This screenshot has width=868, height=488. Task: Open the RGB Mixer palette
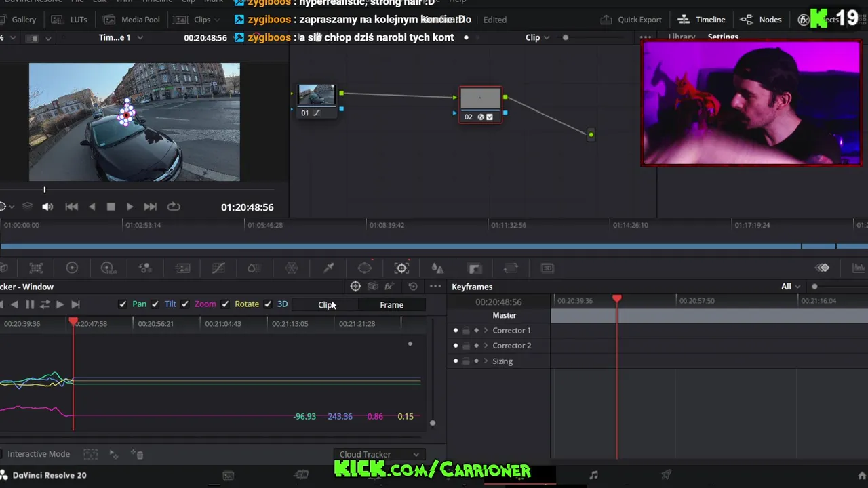coord(145,268)
